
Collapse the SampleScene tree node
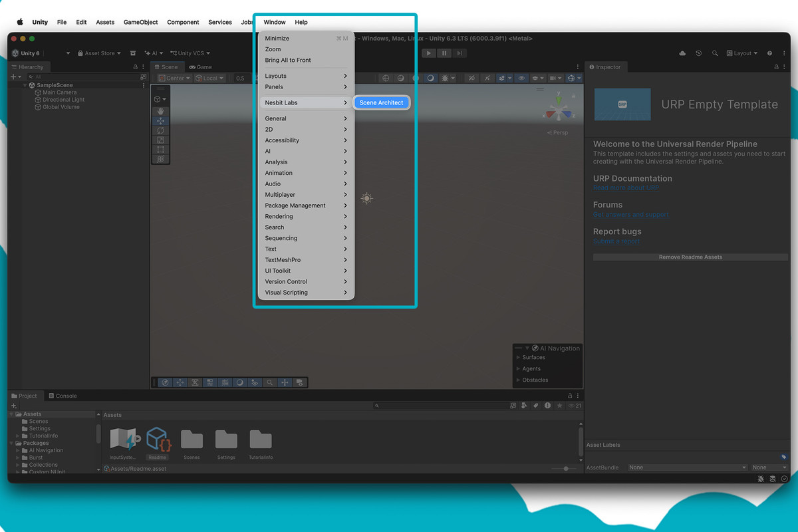(x=25, y=85)
